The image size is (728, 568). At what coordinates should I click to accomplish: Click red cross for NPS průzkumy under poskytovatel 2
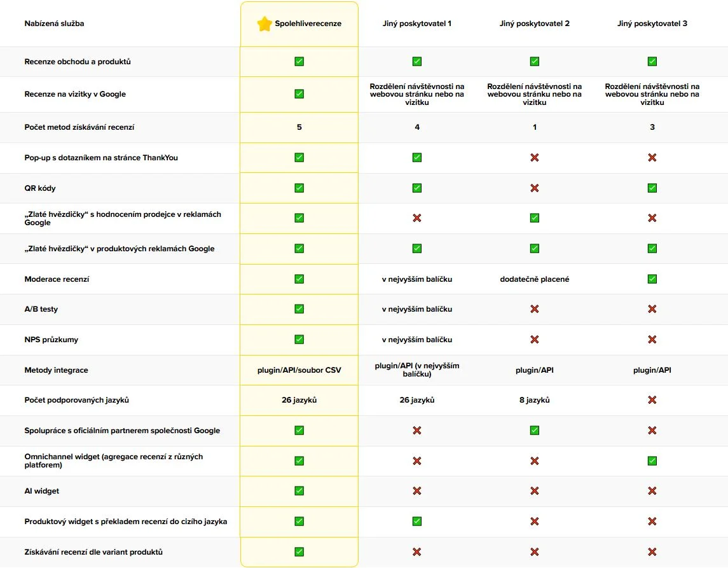[x=535, y=340]
